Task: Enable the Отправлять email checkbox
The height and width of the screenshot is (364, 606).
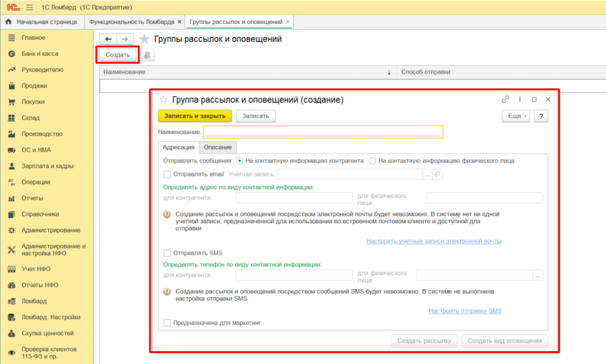Action: tap(167, 174)
